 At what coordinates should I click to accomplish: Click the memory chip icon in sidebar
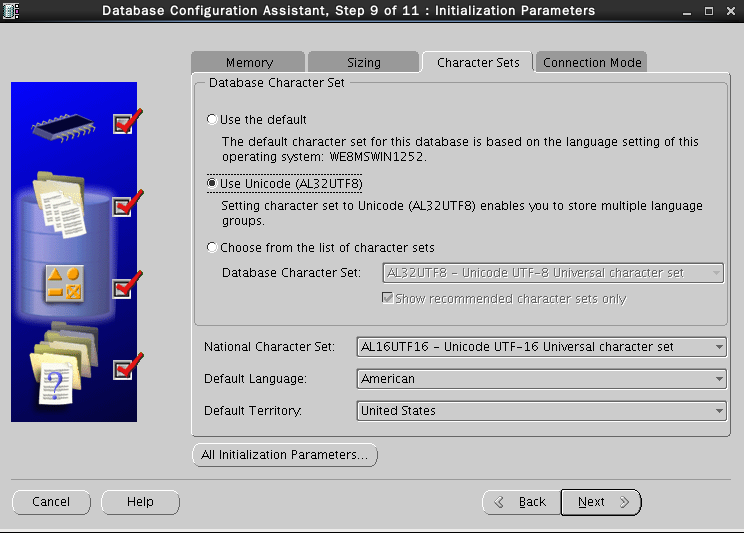point(63,123)
